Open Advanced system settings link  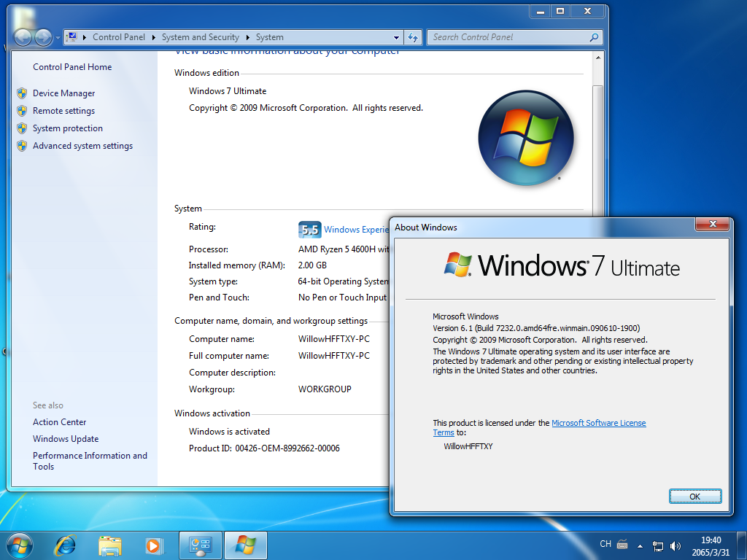pyautogui.click(x=83, y=146)
